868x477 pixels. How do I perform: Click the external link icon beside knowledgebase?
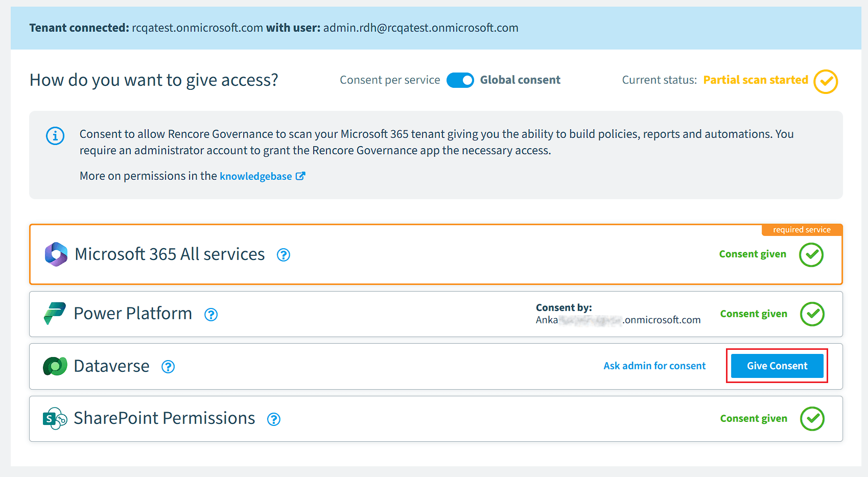tap(300, 176)
